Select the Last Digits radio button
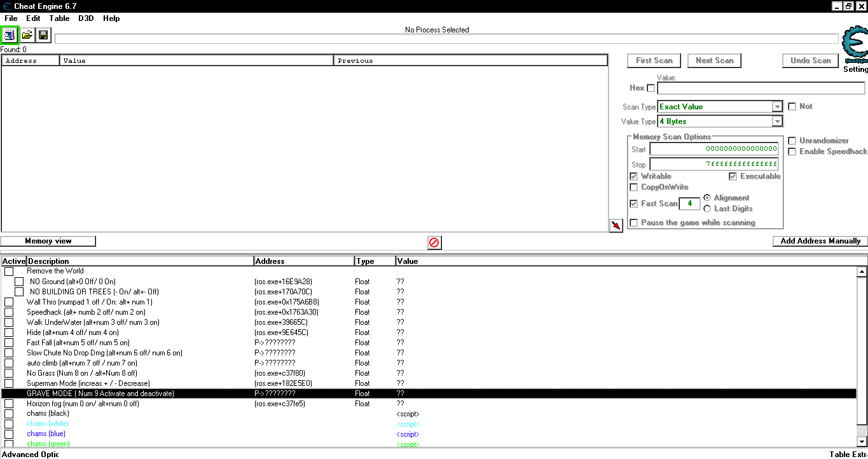The height and width of the screenshot is (459, 868). coord(707,209)
